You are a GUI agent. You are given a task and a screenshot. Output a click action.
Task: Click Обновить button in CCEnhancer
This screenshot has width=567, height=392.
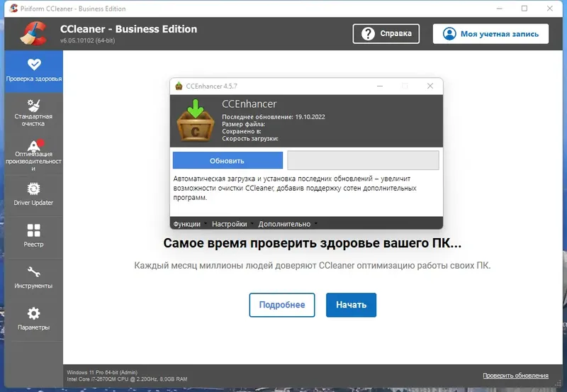click(x=228, y=161)
